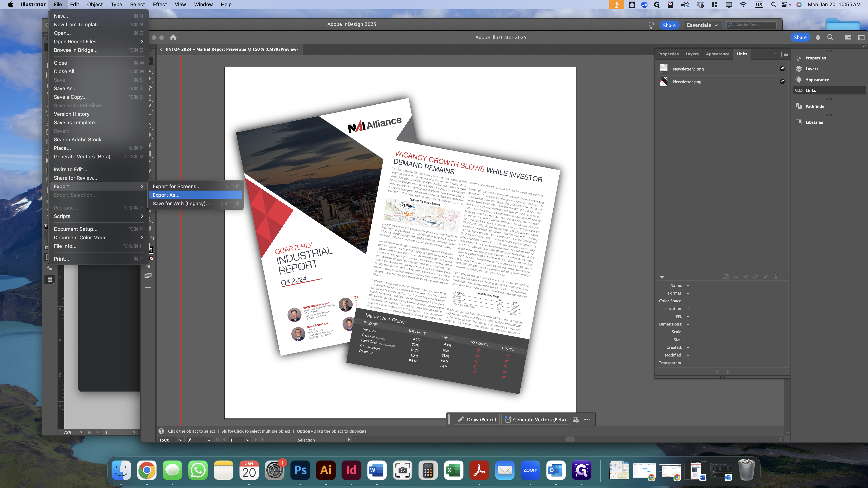The image size is (868, 488).
Task: Click the Update Link refresh icon
Action: [x=755, y=277]
